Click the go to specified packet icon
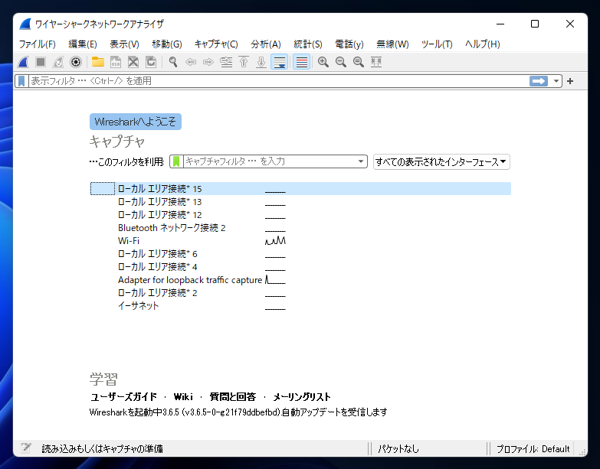The image size is (600, 469). (226, 62)
